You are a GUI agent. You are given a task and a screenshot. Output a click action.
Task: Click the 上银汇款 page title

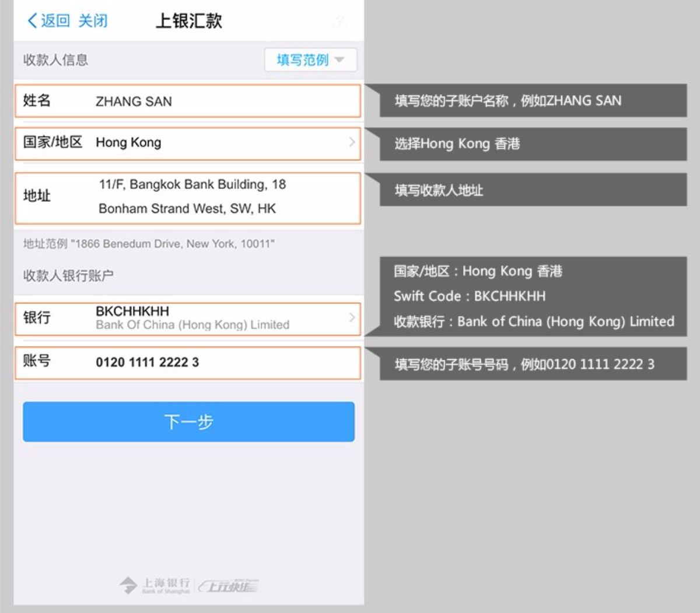pos(188,21)
